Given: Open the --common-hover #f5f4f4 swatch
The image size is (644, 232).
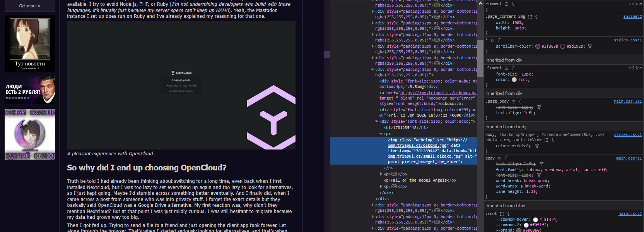Looking at the screenshot, I should point(535,220).
